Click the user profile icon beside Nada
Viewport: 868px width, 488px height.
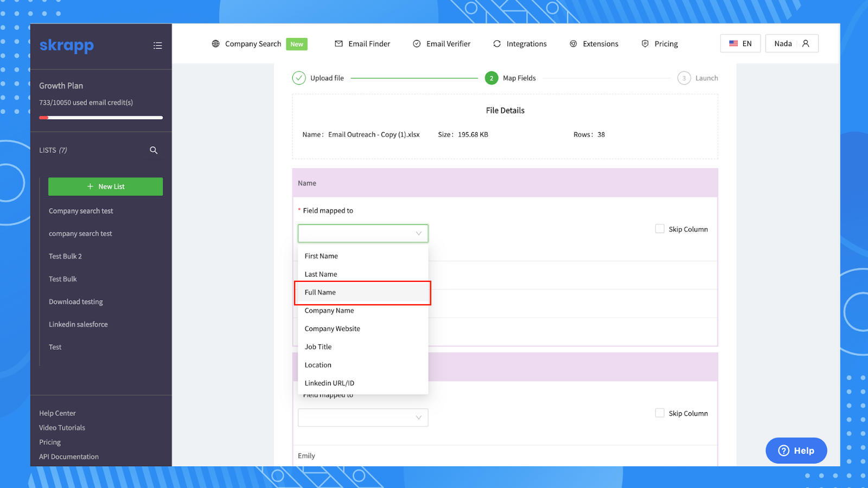tap(806, 43)
